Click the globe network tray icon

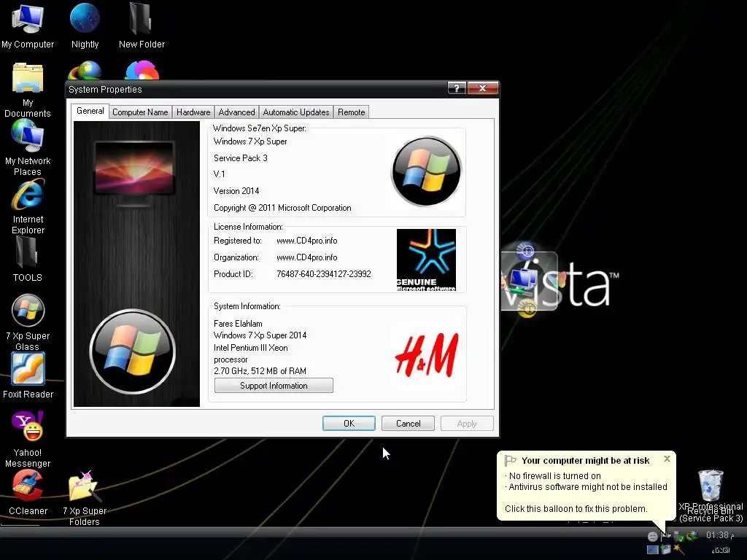point(693,536)
